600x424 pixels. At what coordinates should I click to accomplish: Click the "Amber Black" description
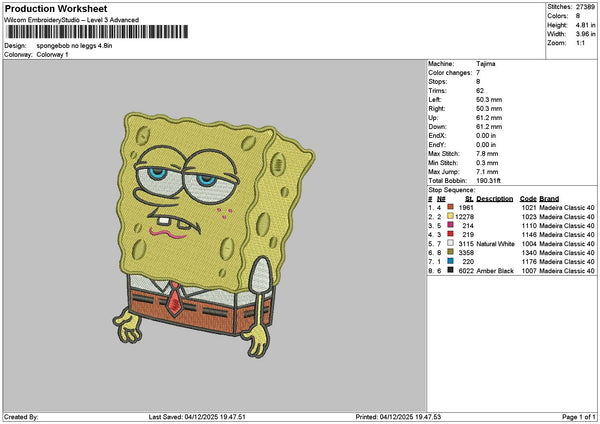[x=495, y=271]
